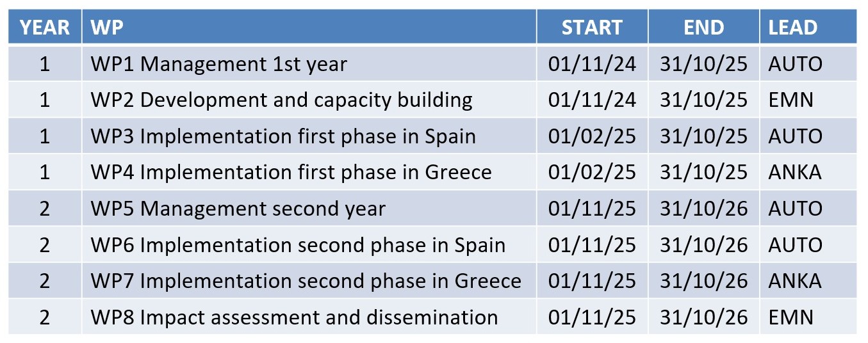Click the START column header
This screenshot has width=868, height=343.
pyautogui.click(x=592, y=28)
